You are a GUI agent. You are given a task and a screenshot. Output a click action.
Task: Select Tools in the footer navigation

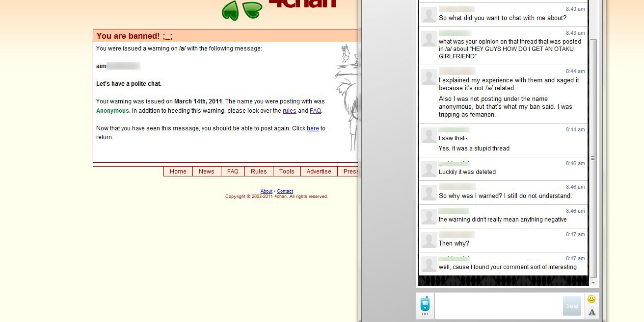(287, 172)
